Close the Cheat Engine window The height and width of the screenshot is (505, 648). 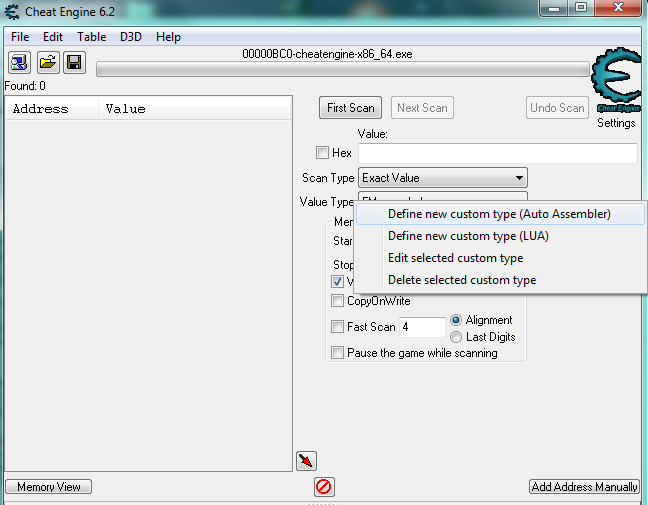(618, 8)
